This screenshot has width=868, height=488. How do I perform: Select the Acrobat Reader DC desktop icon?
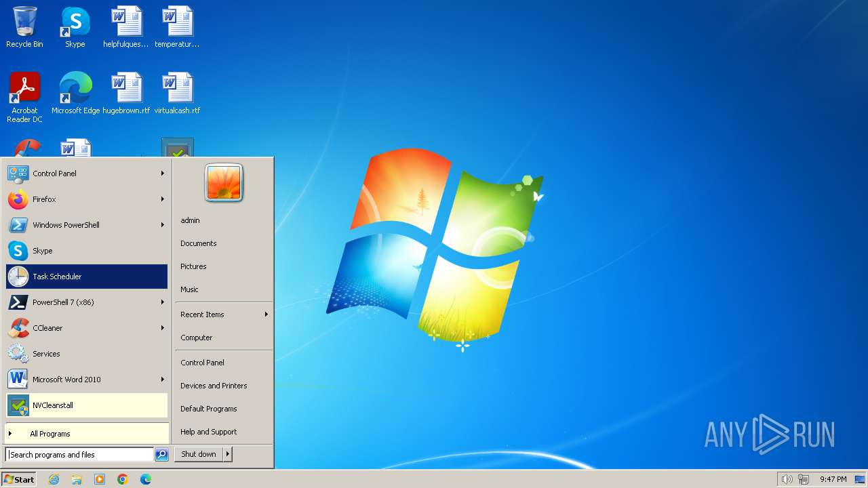click(x=24, y=98)
